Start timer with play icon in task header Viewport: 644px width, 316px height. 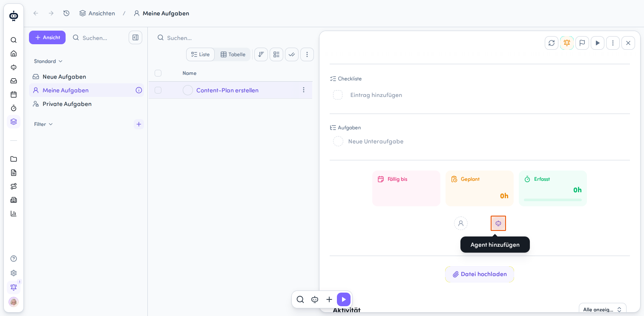(598, 43)
